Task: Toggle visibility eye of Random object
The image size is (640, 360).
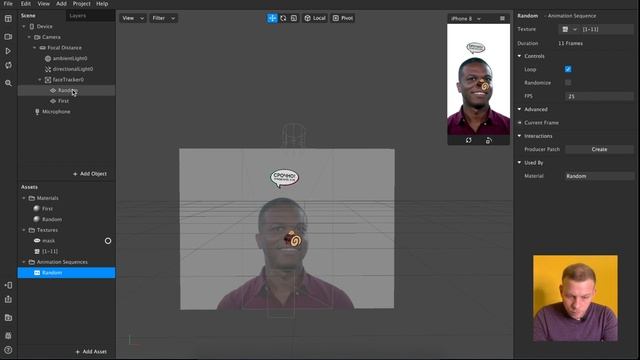Action: [x=53, y=90]
